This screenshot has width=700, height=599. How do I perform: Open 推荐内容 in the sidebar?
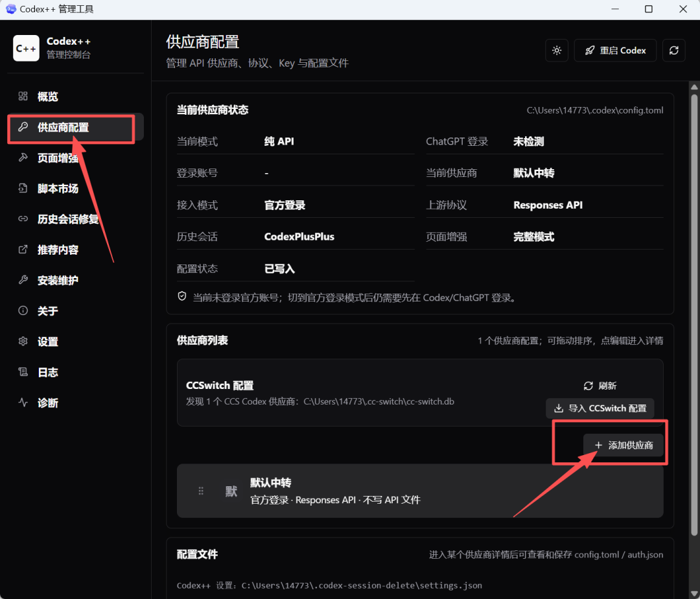[75, 250]
